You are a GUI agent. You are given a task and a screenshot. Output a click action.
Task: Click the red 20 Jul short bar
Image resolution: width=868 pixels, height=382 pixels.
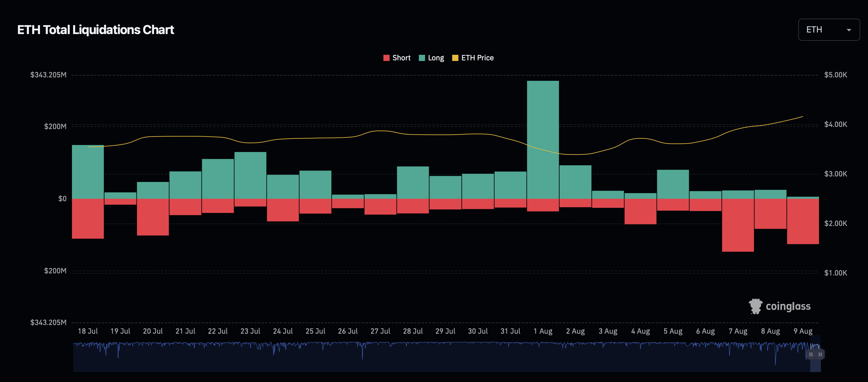(x=153, y=217)
